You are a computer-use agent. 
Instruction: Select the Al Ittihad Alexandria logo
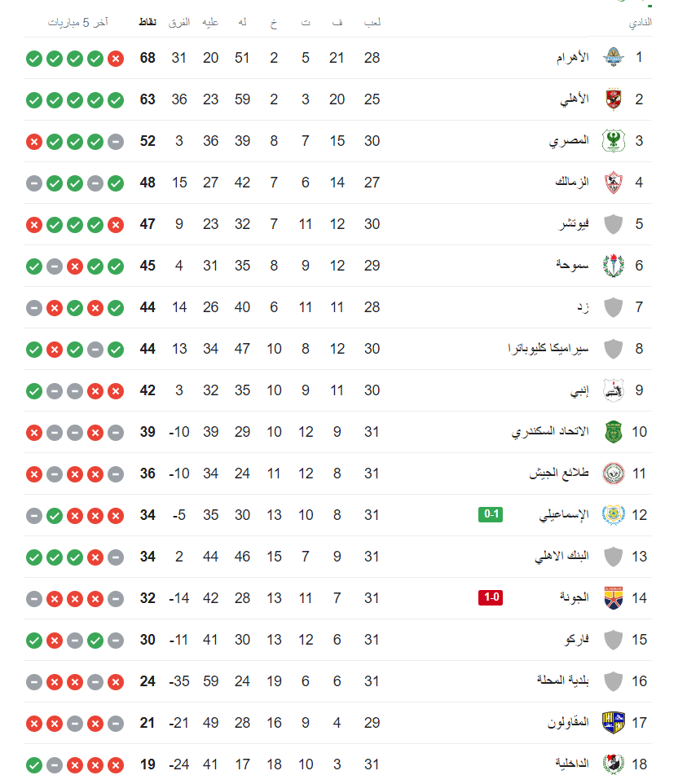(x=614, y=432)
